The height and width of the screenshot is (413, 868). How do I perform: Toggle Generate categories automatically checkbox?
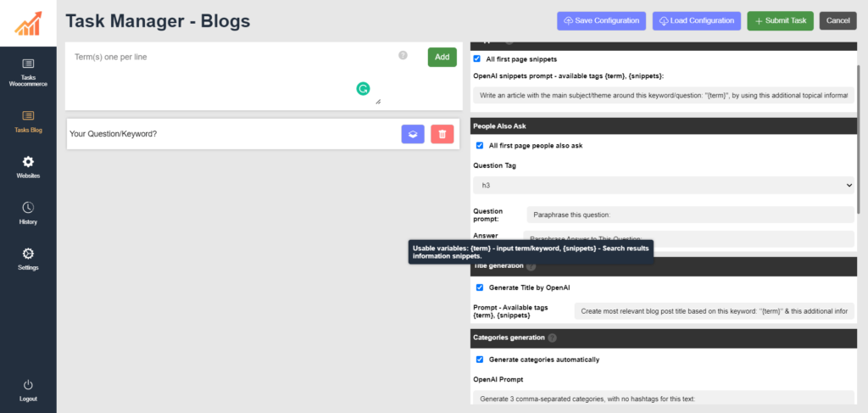(x=480, y=359)
